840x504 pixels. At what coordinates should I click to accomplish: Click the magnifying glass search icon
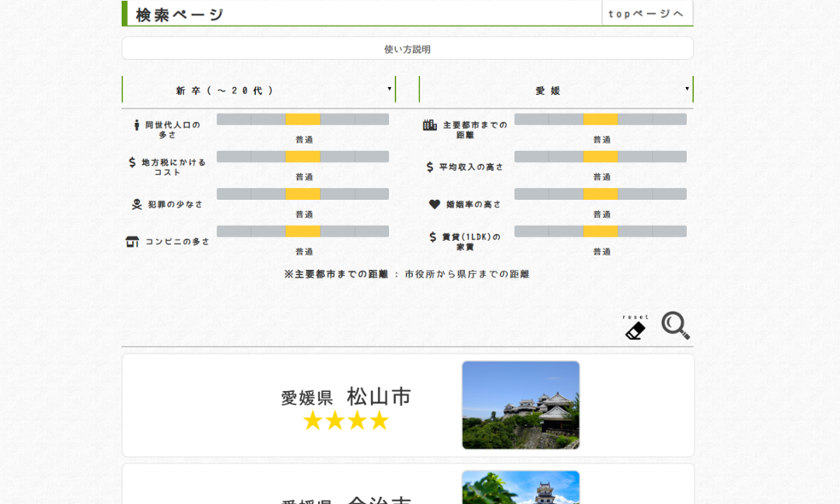point(675,325)
